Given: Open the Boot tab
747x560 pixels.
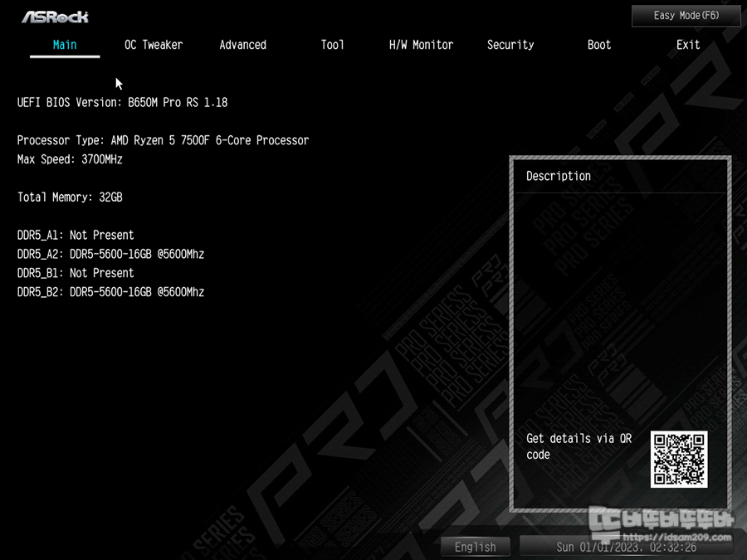Looking at the screenshot, I should click(598, 46).
